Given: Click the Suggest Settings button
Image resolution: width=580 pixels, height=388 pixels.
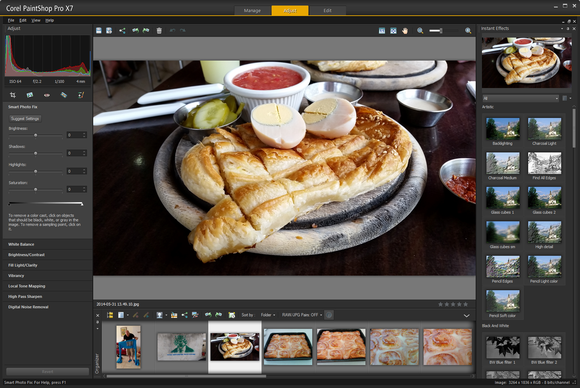Looking at the screenshot, I should (25, 119).
